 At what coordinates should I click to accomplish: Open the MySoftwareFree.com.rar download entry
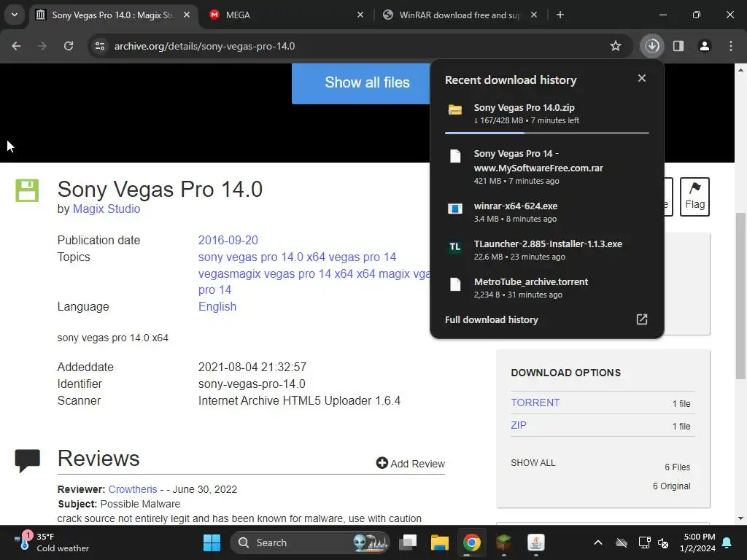pos(547,167)
